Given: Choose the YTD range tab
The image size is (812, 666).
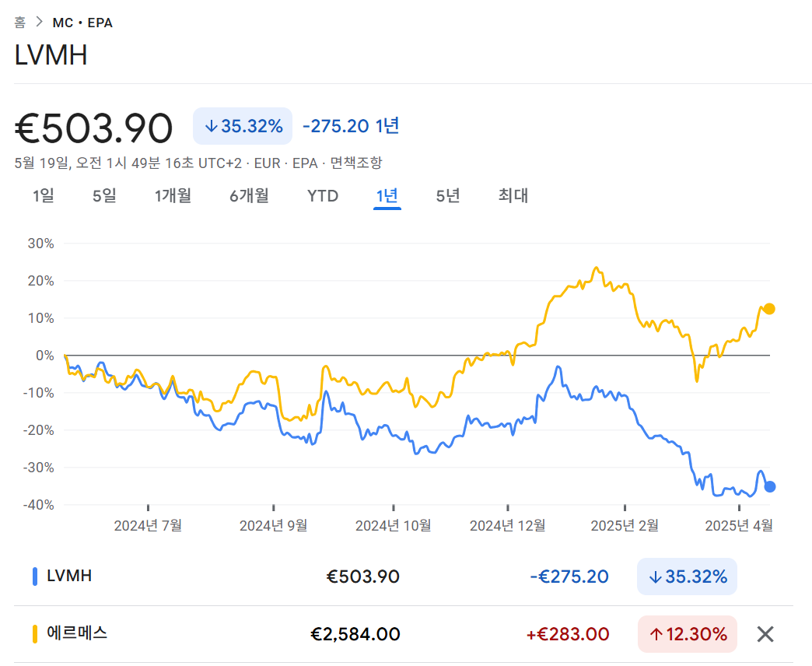Looking at the screenshot, I should click(x=323, y=196).
